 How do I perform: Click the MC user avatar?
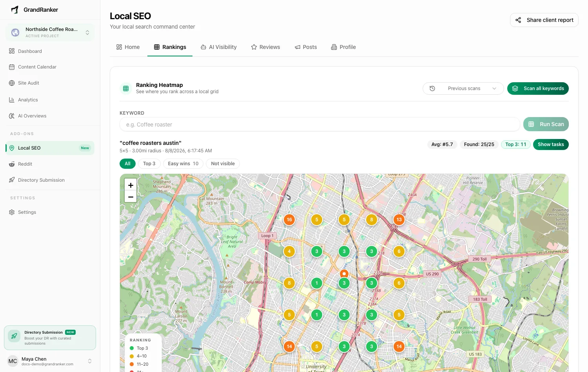[x=13, y=361]
